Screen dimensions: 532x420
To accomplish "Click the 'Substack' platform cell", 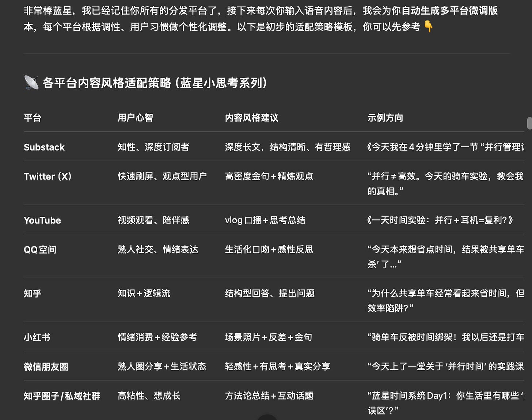I will click(44, 147).
